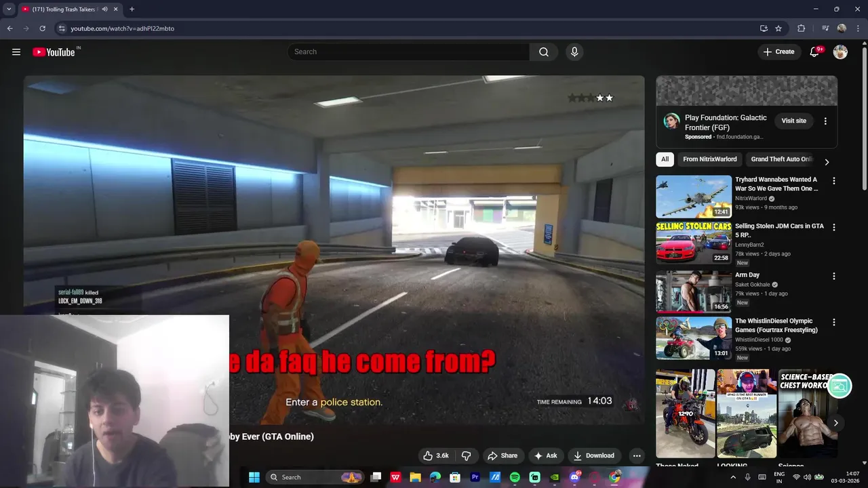Open the YouTube hamburger guide menu
Viewport: 868px width, 488px height.
point(16,52)
